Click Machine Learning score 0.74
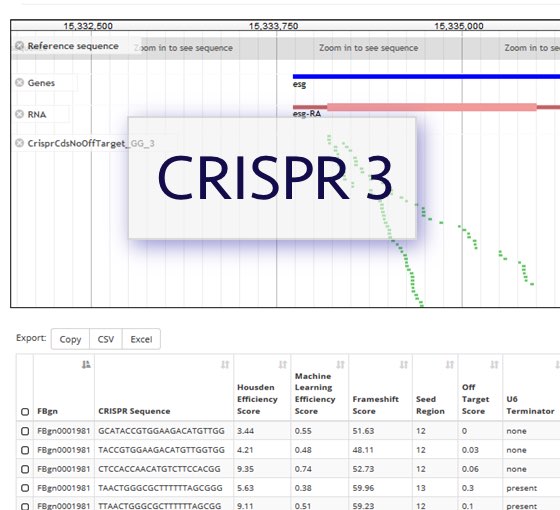 click(303, 469)
